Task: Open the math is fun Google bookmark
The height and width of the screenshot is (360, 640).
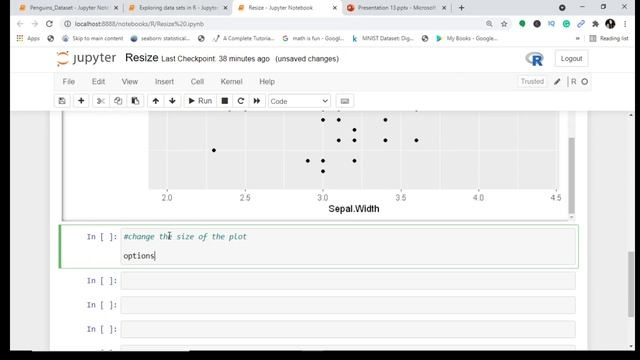Action: click(x=313, y=38)
